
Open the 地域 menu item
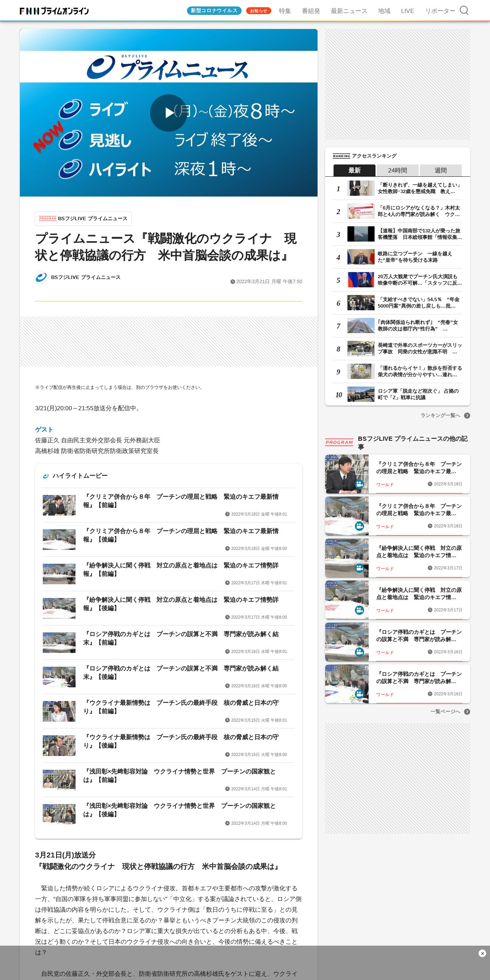(x=384, y=11)
